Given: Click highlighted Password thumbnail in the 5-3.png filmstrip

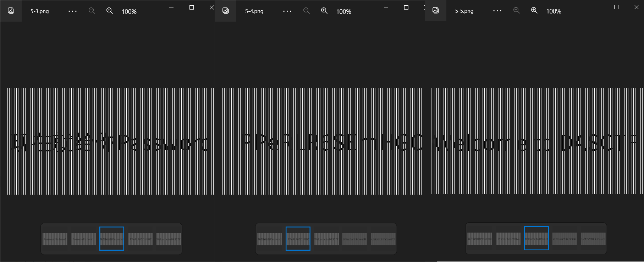Looking at the screenshot, I should 112,239.
